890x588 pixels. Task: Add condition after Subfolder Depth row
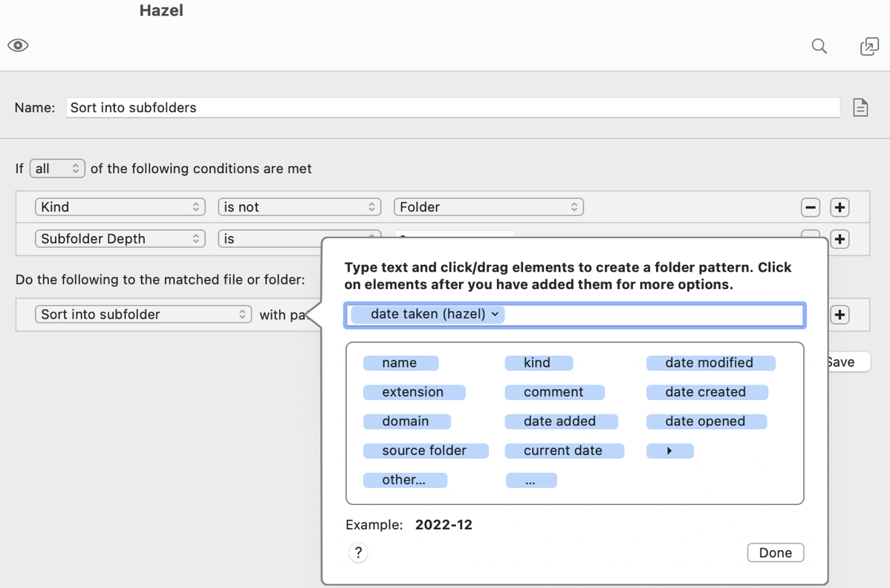coord(839,239)
